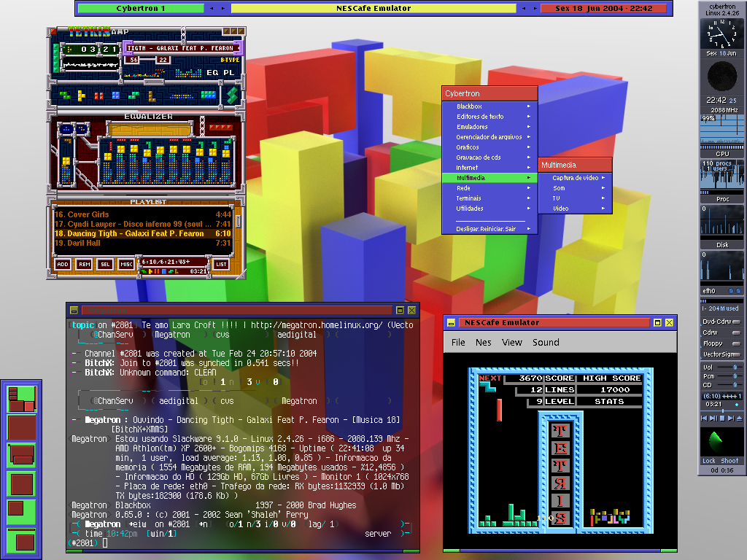This screenshot has width=747, height=560.
Task: Pause playback using the red bars TetrisAmp button
Action: coord(98,96)
